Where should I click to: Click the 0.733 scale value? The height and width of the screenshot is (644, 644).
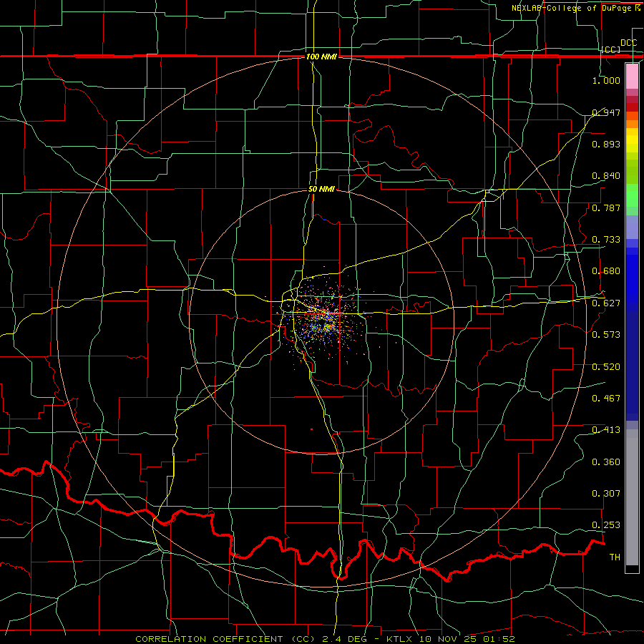tap(606, 240)
